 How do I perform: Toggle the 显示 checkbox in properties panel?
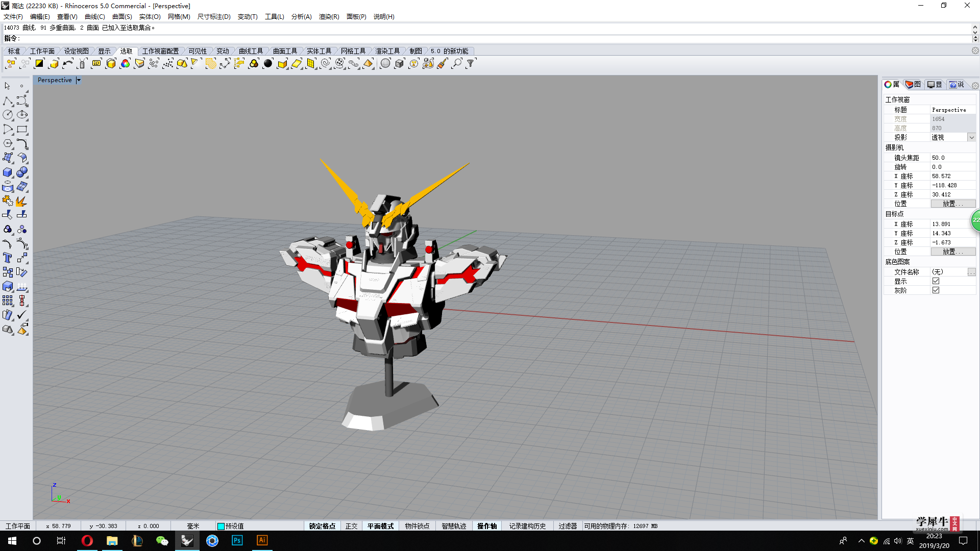coord(936,281)
